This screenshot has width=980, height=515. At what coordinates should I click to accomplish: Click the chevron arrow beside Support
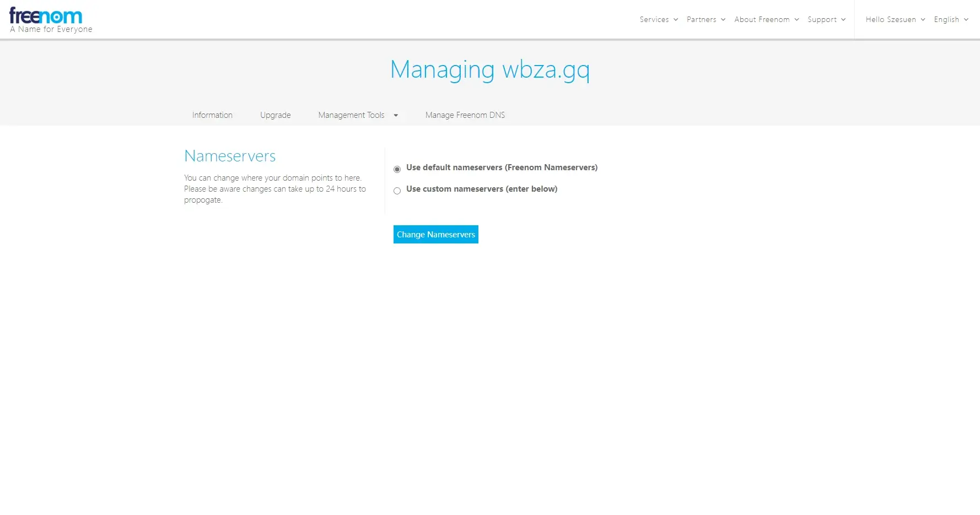(x=843, y=20)
